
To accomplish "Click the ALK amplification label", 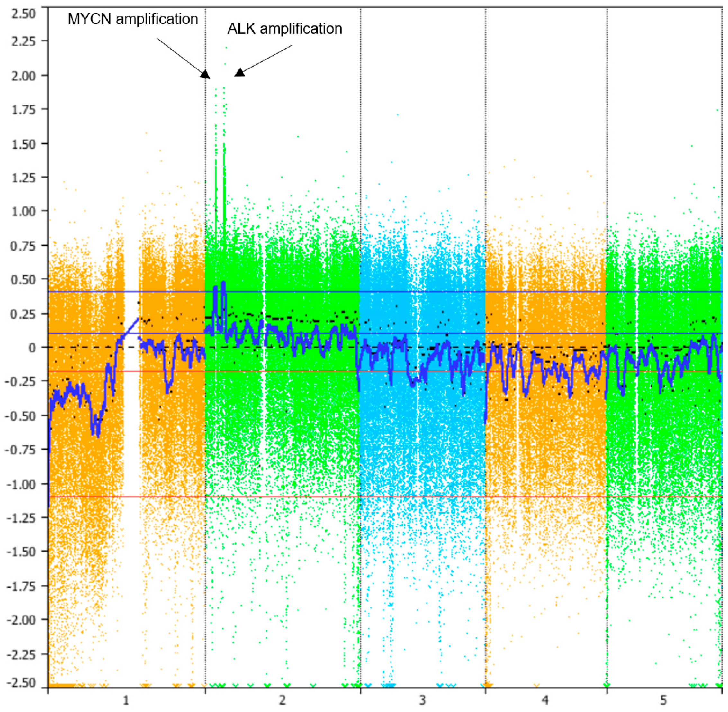I will click(x=284, y=29).
